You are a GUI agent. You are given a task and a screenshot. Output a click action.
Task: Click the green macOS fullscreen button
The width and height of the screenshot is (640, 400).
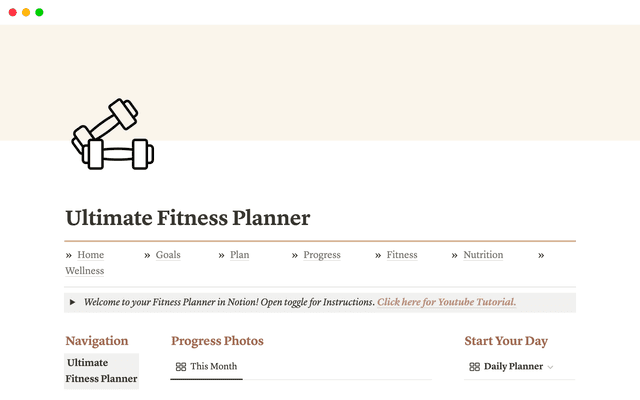click(39, 12)
